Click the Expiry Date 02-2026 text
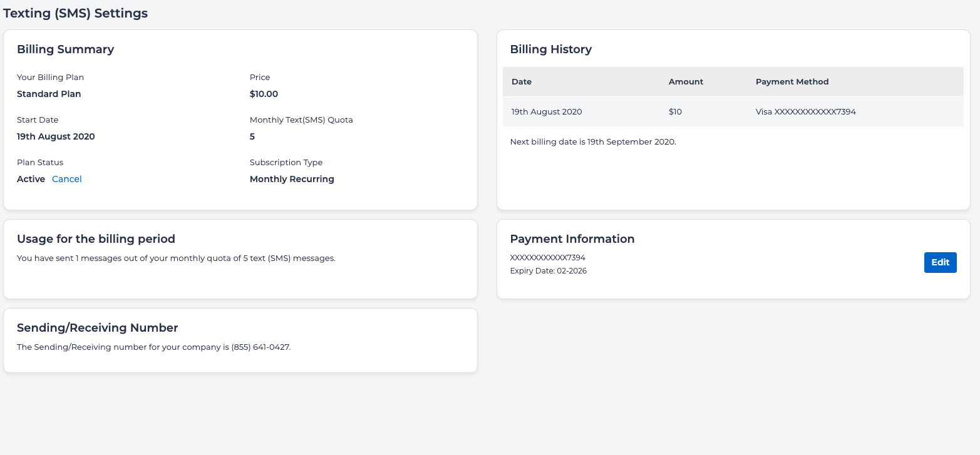Image resolution: width=980 pixels, height=455 pixels. click(548, 271)
